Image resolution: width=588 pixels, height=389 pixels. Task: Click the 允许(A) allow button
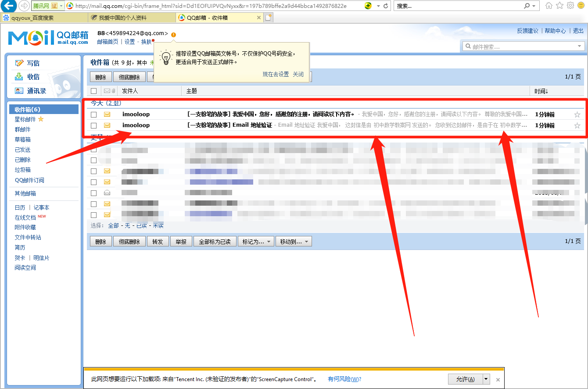click(x=466, y=379)
